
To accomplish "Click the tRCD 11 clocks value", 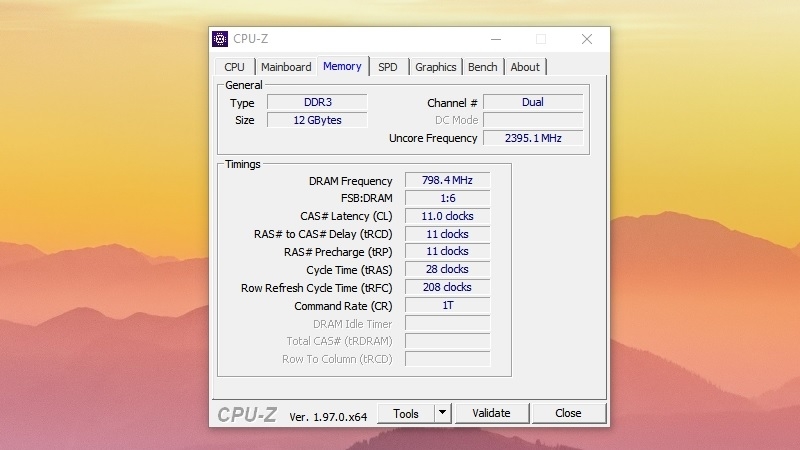I will 447,234.
